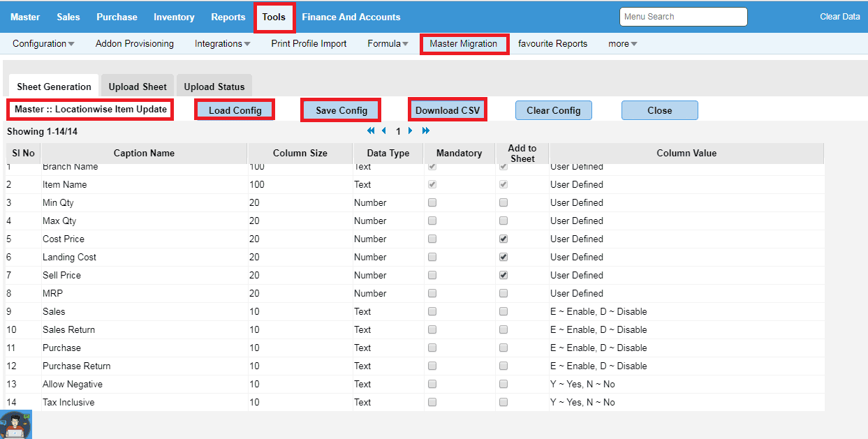The width and height of the screenshot is (868, 439).
Task: Select the Item Name caption cell
Action: (145, 184)
